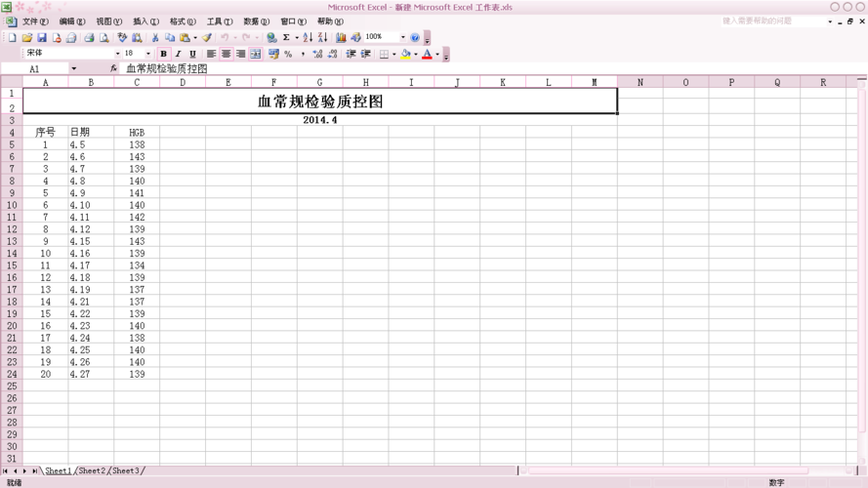Decrease cell indent
This screenshot has width=868, height=488.
click(x=351, y=54)
